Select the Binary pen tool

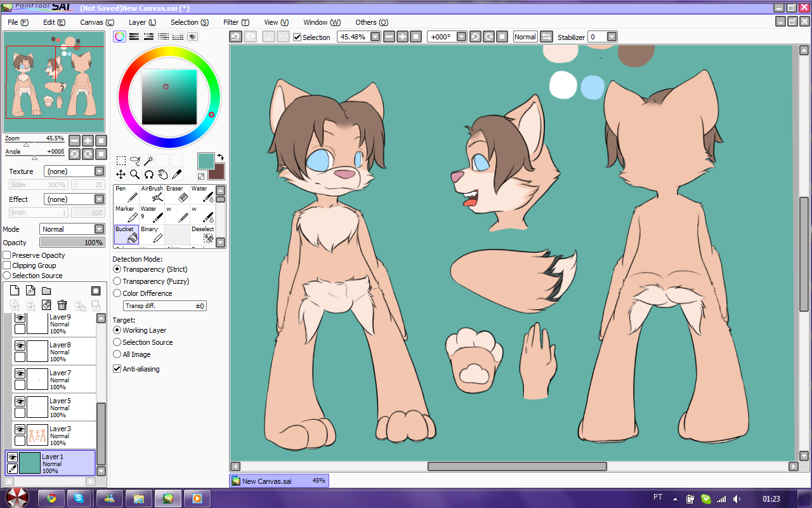coord(152,235)
